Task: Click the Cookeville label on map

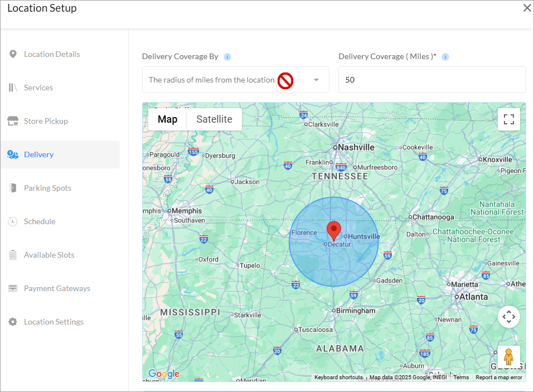Action: click(x=416, y=147)
